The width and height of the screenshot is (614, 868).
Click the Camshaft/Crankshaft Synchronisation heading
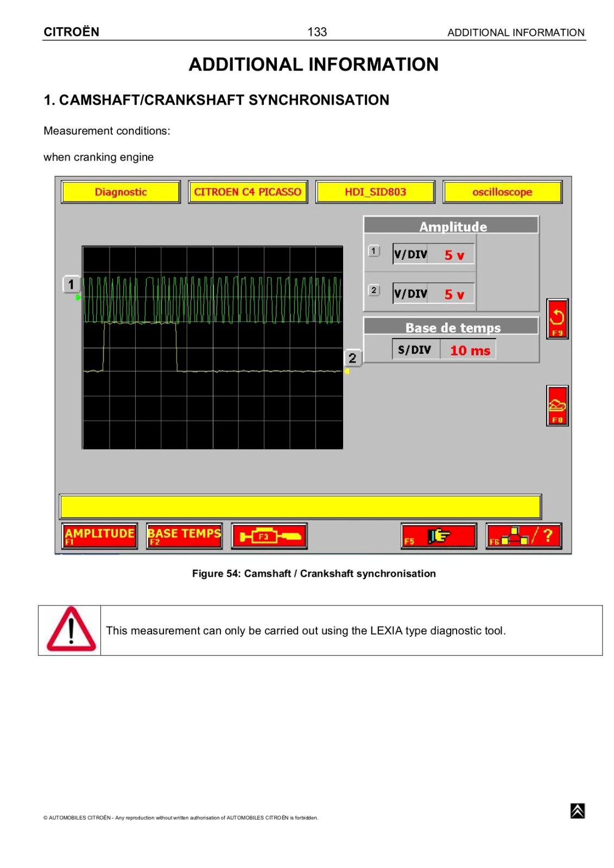[x=216, y=100]
